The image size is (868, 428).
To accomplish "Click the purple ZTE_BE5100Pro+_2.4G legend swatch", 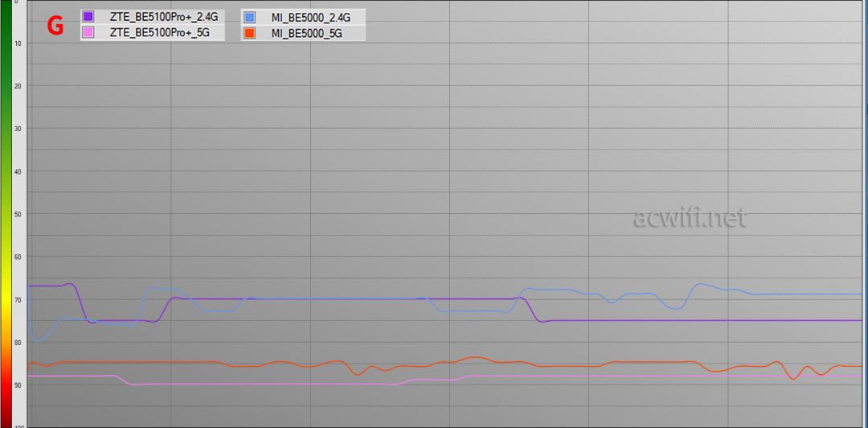I will [x=88, y=17].
